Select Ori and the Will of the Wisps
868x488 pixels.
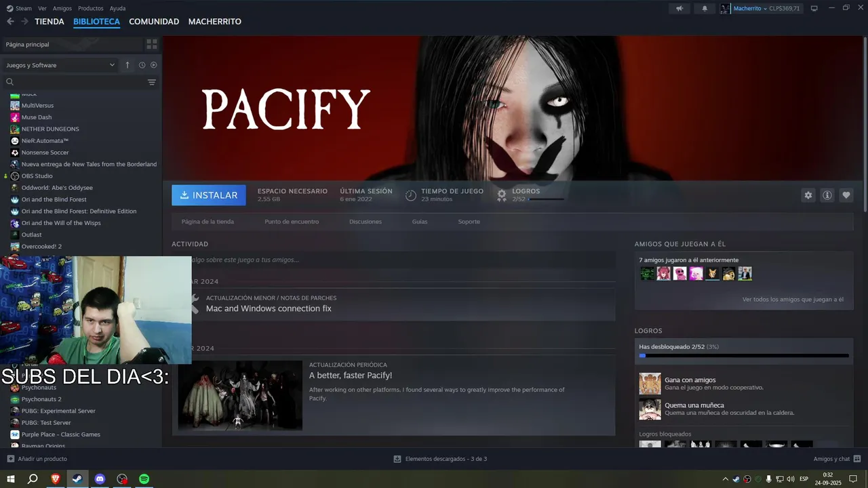click(x=61, y=223)
